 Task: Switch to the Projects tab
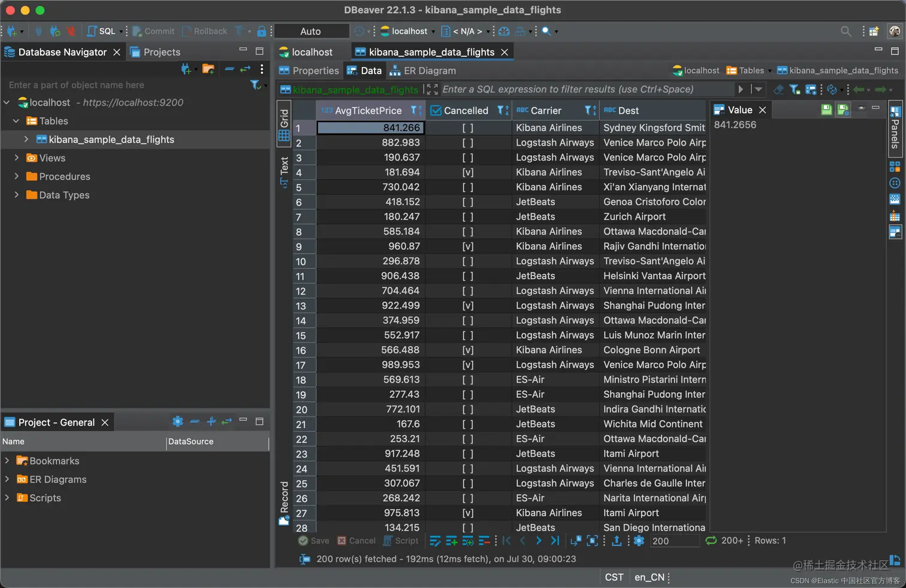tap(155, 52)
